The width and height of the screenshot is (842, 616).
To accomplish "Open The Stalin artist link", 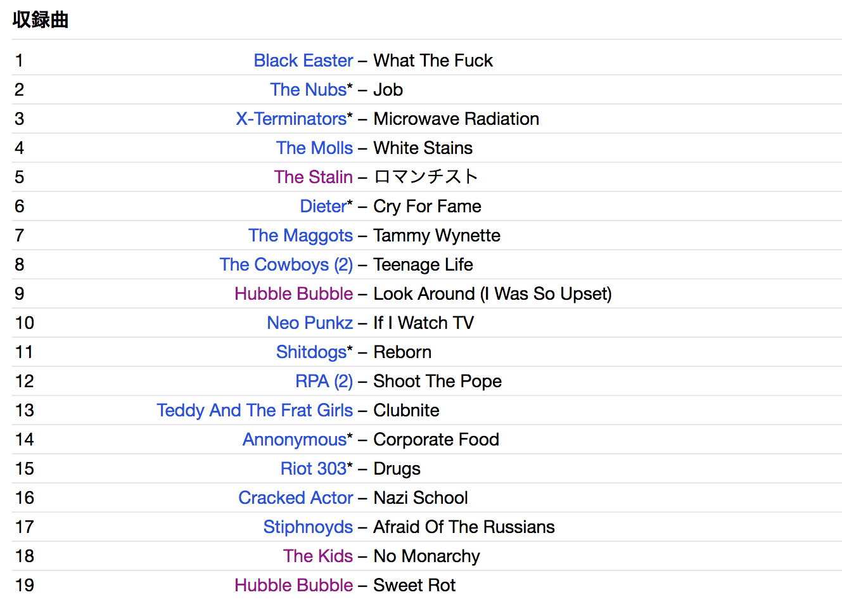I will (x=313, y=177).
